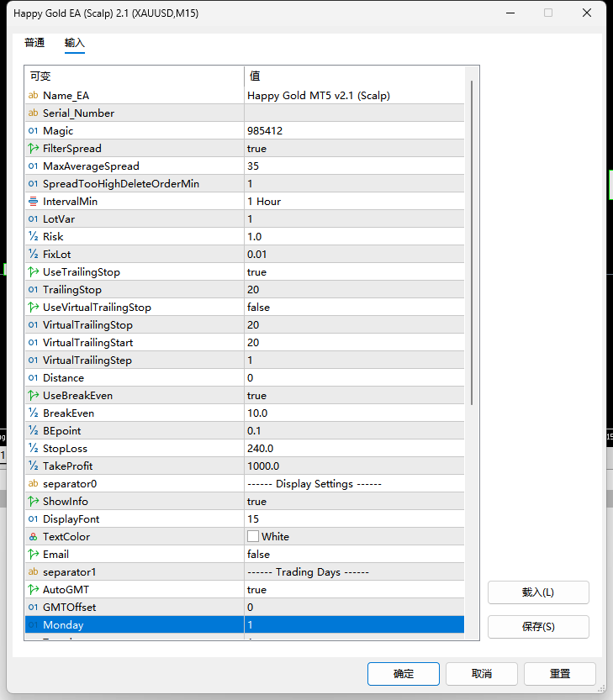Edit the BreakEven value 10.0
Image resolution: width=613 pixels, height=700 pixels.
(x=354, y=413)
